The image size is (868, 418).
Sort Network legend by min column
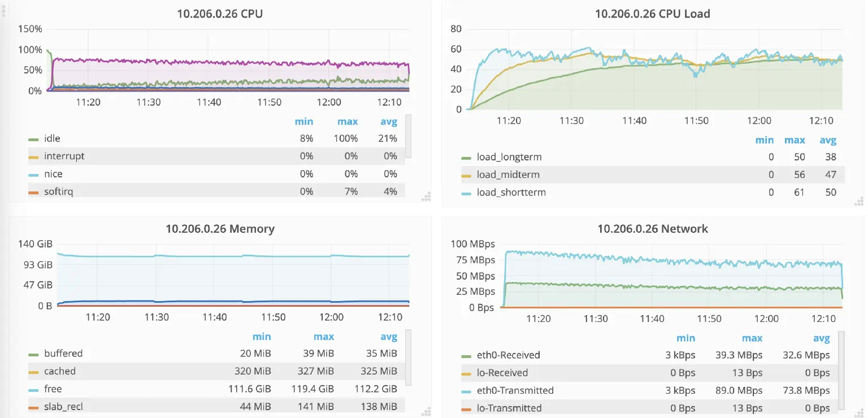click(x=686, y=338)
